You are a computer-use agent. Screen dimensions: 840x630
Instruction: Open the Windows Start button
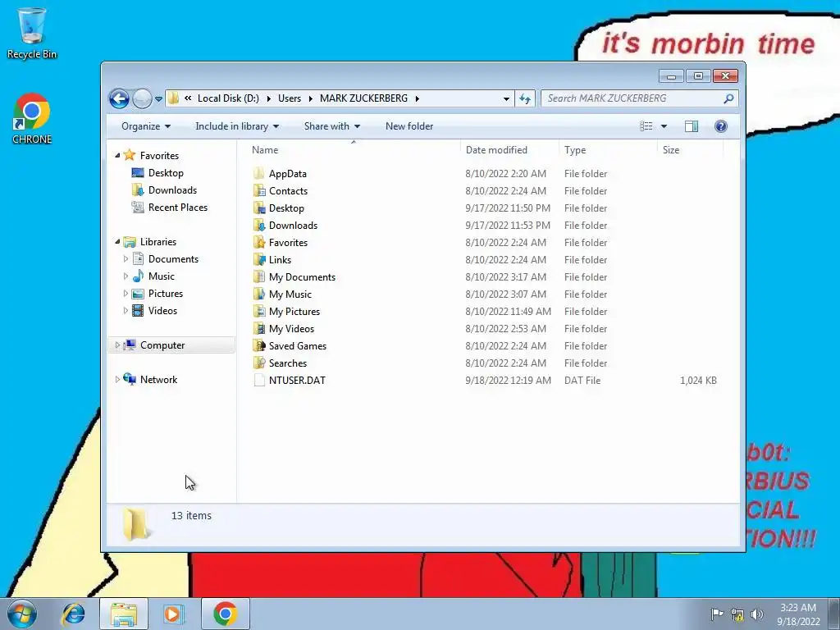[x=22, y=614]
